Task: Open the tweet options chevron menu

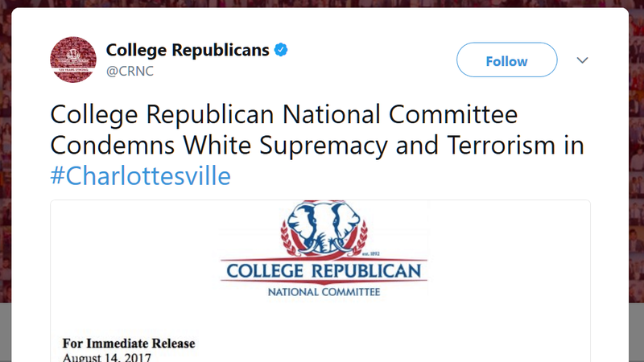Action: [x=583, y=61]
